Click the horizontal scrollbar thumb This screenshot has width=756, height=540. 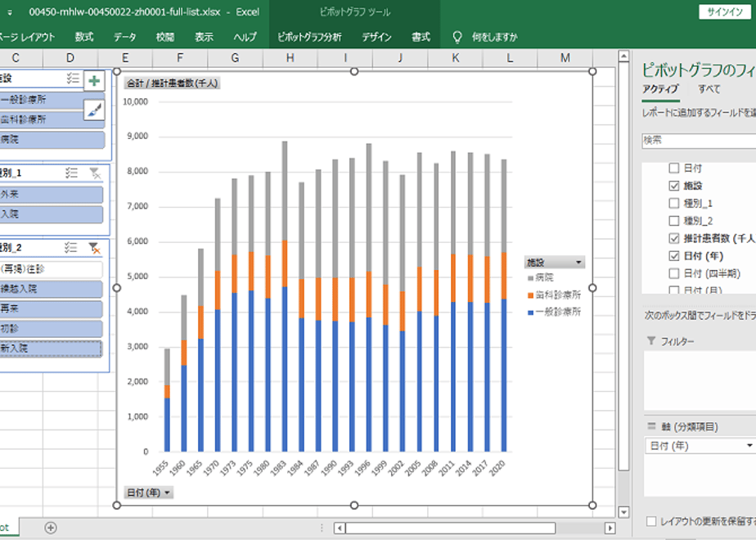450,528
